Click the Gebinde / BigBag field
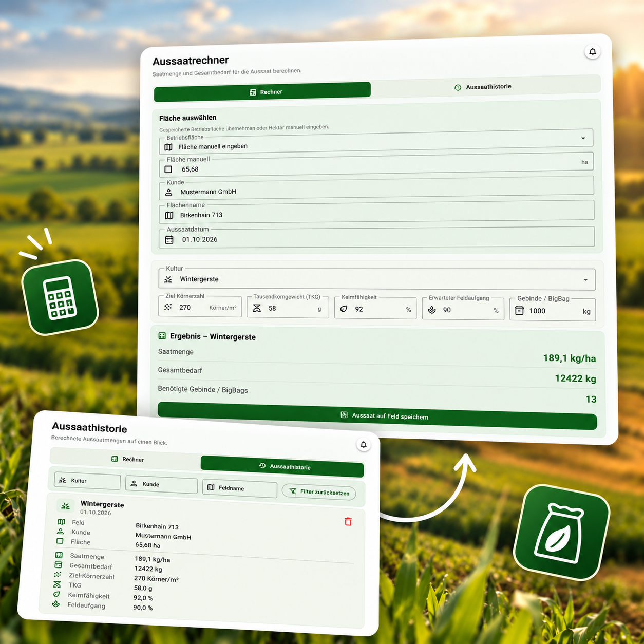The height and width of the screenshot is (644, 644). click(553, 310)
